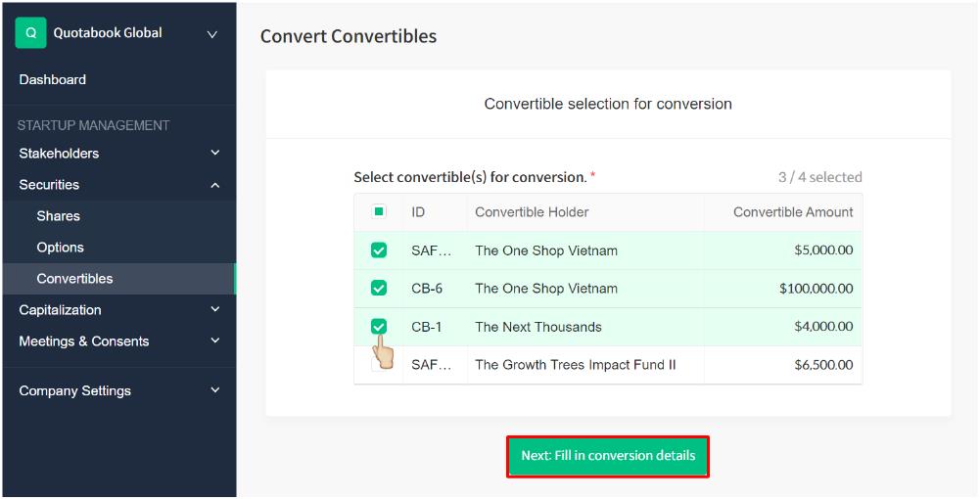Uncheck the CB-6 convertible checkbox
Image resolution: width=980 pixels, height=499 pixels.
click(379, 289)
